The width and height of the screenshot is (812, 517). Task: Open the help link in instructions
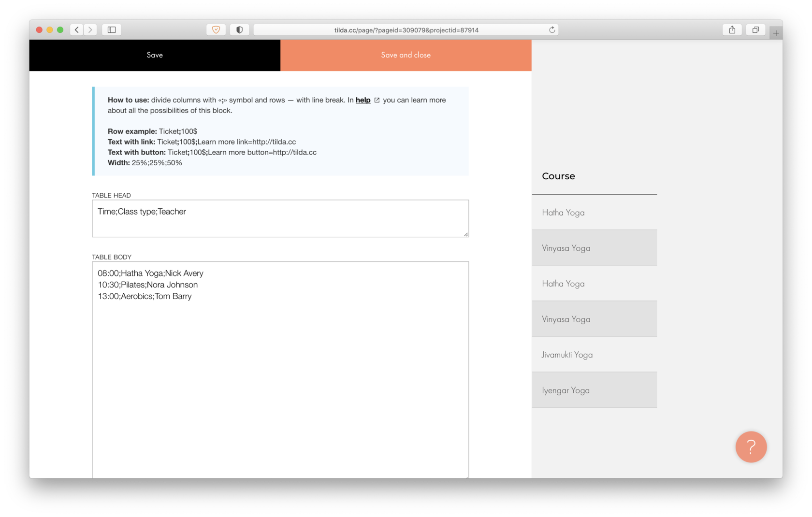(363, 100)
